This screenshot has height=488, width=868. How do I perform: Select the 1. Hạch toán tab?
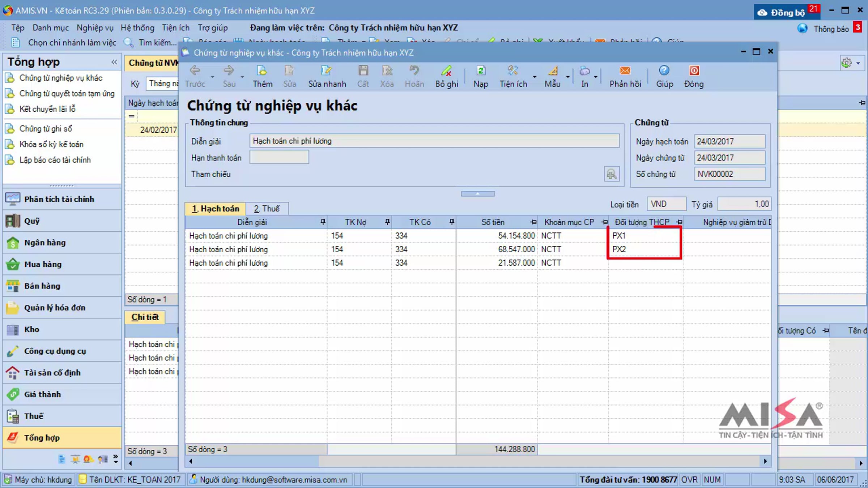216,209
